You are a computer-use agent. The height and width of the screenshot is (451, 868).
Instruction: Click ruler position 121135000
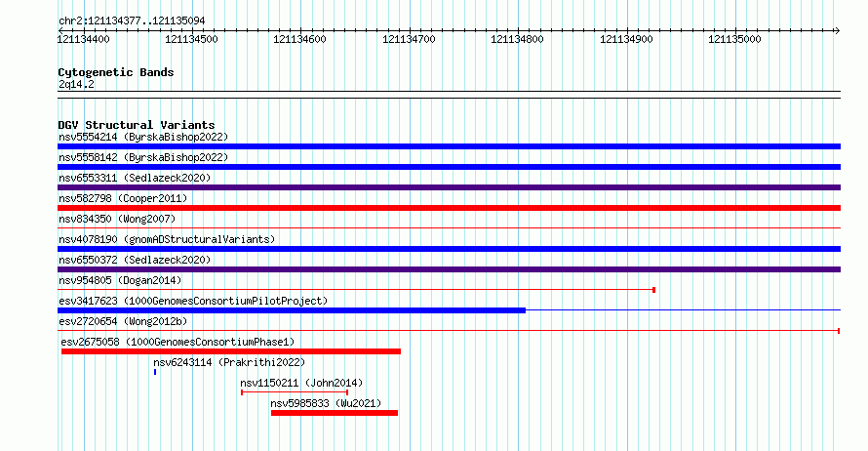pyautogui.click(x=735, y=39)
